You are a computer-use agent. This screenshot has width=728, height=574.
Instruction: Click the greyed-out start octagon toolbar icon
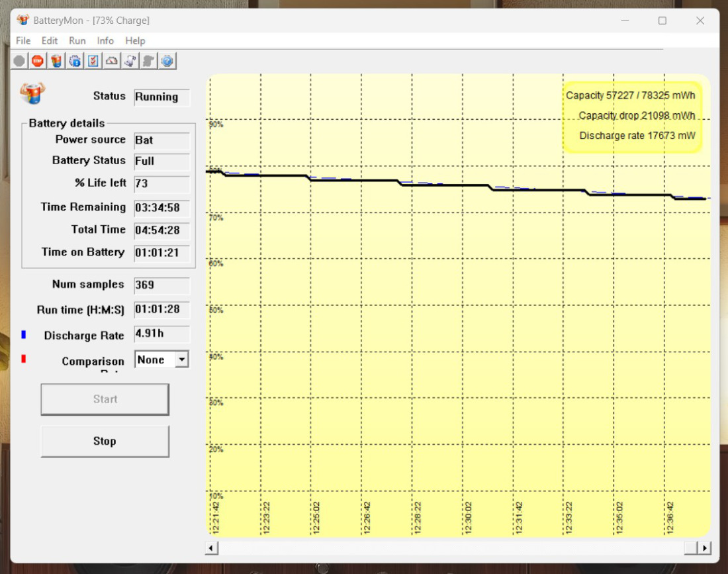click(19, 61)
